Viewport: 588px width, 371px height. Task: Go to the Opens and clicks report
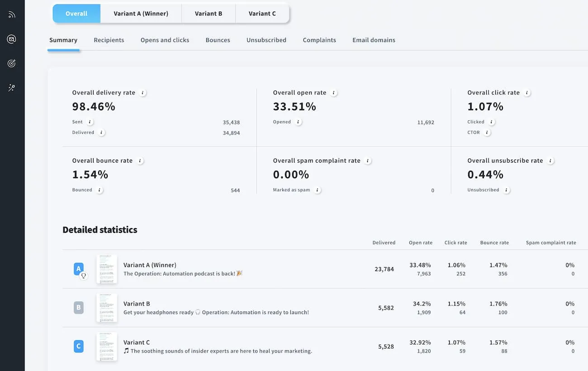165,40
